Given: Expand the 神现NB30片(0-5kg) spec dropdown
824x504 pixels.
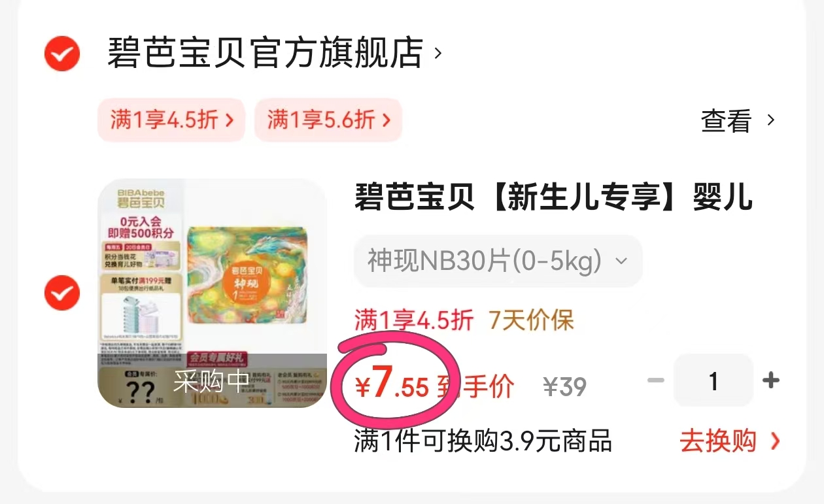Looking at the screenshot, I should pos(498,261).
